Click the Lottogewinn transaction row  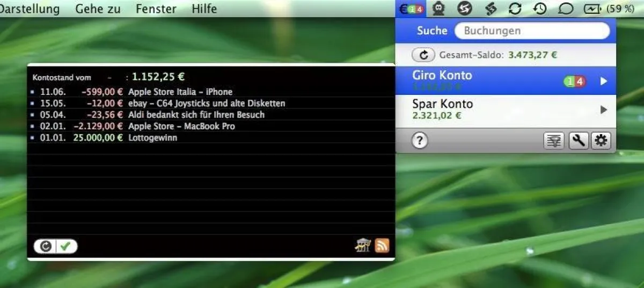tap(211, 138)
